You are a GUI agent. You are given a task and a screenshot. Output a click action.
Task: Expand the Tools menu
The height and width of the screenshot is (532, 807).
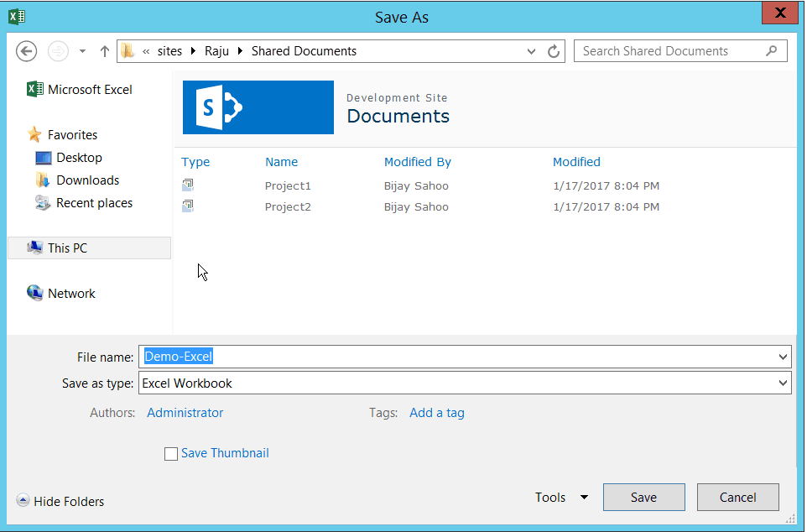coord(560,497)
